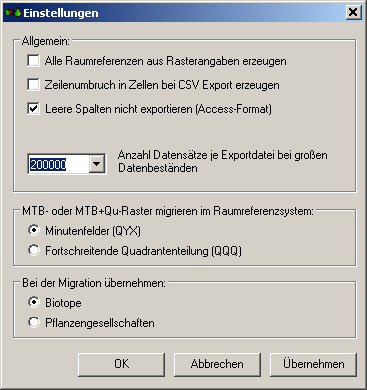Choose 'Fortschreitende Quadrantenteilung (QQQ)' option
This screenshot has width=367, height=390.
point(34,250)
